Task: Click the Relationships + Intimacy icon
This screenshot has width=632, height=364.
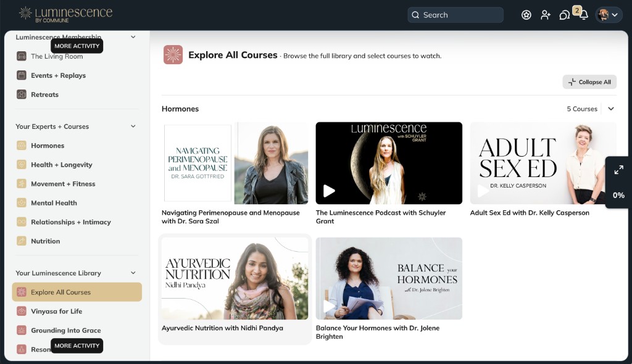Action: coord(22,221)
